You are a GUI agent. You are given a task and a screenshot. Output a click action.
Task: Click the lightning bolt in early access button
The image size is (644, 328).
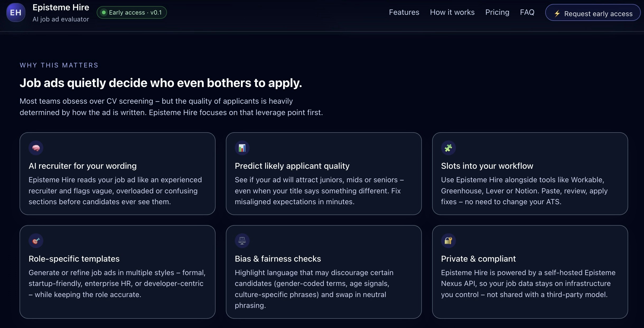557,13
